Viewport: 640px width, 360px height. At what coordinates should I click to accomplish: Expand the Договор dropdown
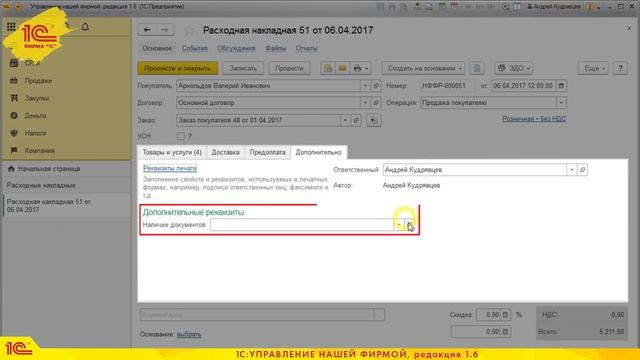365,103
